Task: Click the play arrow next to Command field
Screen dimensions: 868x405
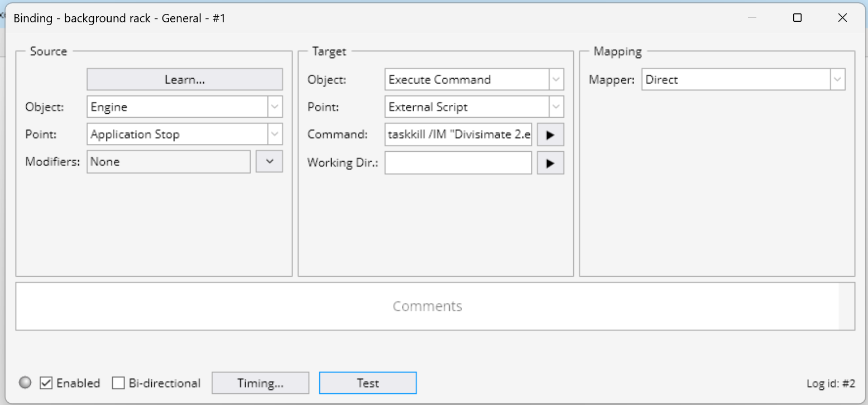Action: (550, 134)
